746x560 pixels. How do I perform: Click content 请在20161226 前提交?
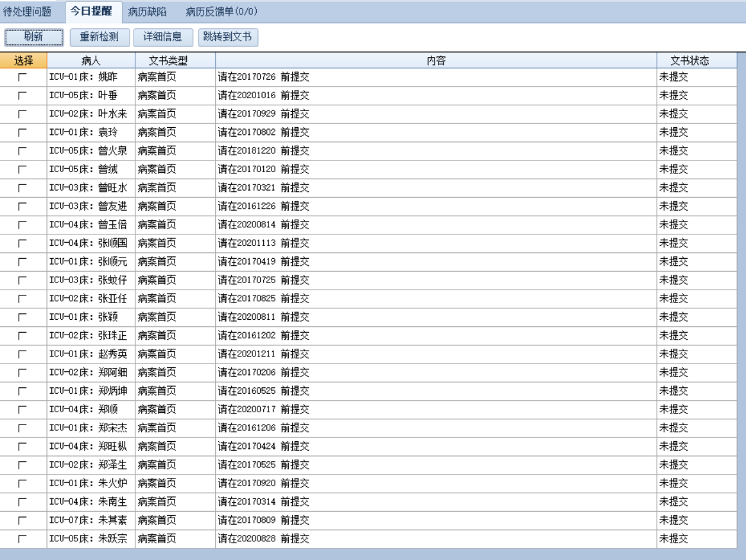click(264, 207)
